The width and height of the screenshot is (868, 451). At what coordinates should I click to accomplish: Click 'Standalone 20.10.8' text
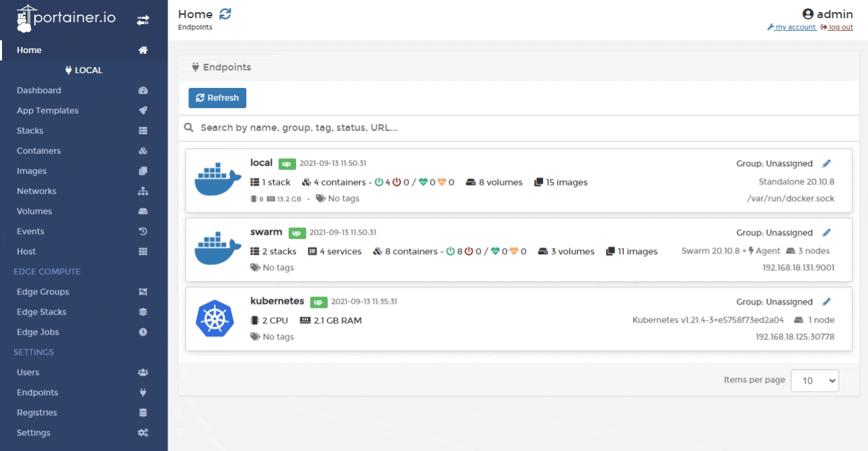point(797,181)
